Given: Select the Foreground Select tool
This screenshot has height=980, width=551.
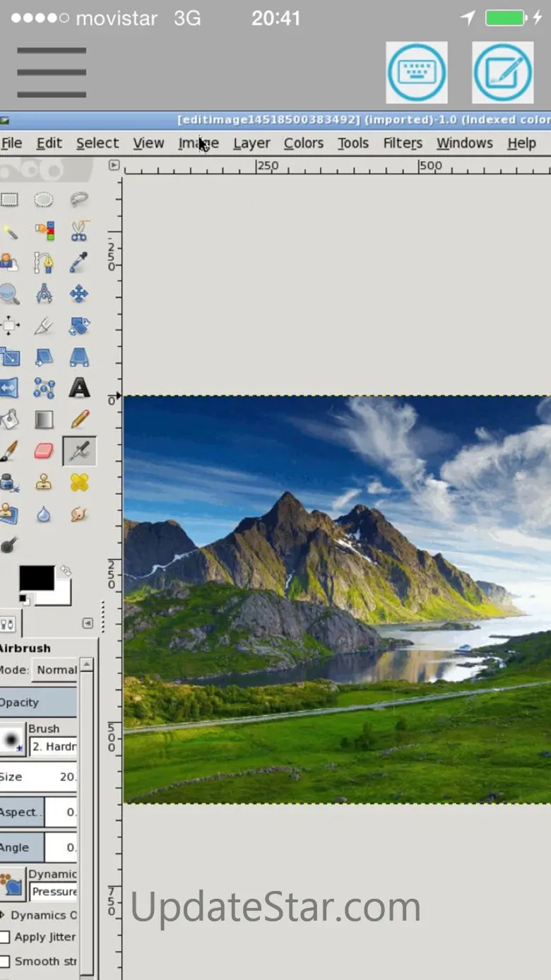Looking at the screenshot, I should [x=8, y=262].
